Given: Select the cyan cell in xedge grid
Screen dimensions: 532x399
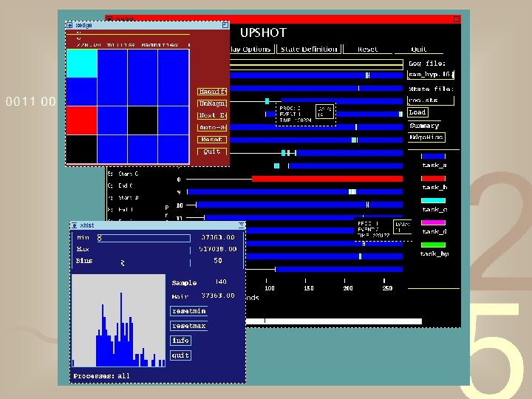Looking at the screenshot, I should point(82,64).
